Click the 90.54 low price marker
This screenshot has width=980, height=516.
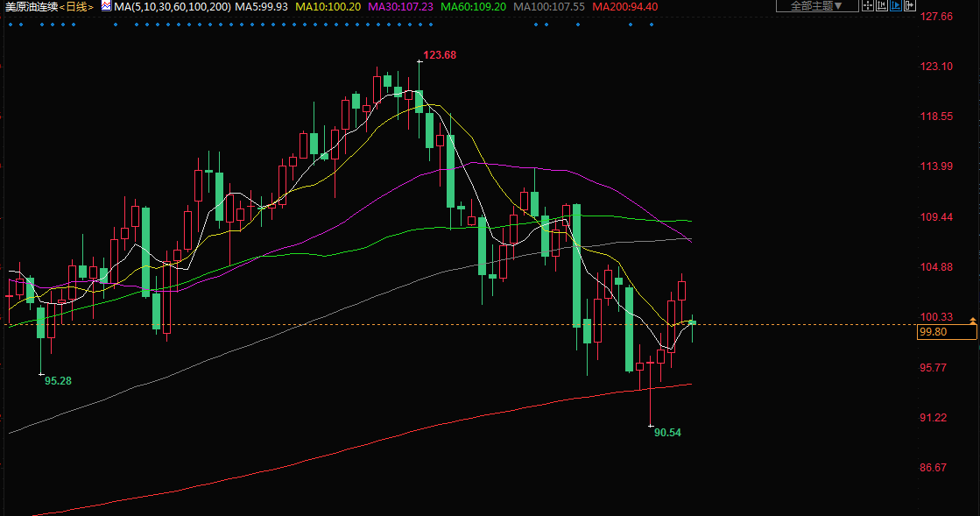point(667,433)
